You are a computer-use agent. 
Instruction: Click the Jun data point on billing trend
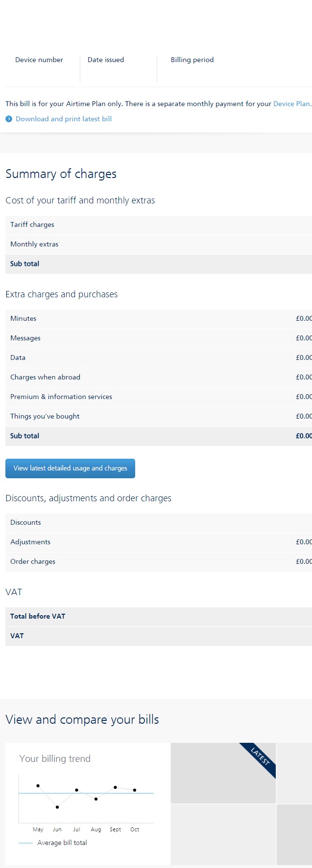click(57, 807)
